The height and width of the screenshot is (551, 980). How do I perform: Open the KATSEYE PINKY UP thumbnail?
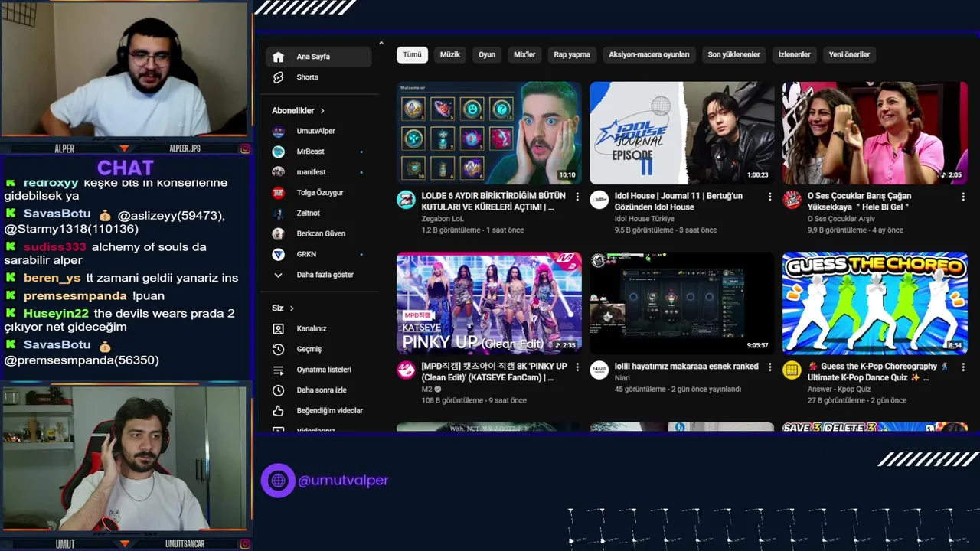coord(488,304)
